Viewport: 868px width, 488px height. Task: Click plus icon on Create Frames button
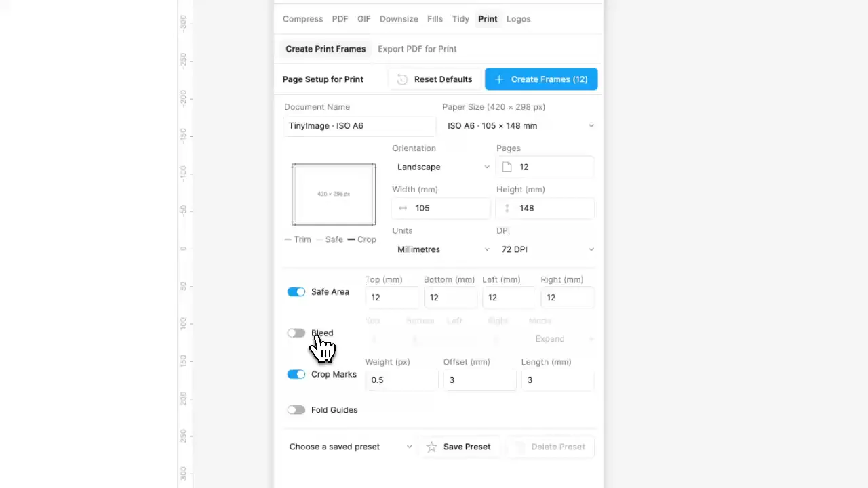[499, 79]
